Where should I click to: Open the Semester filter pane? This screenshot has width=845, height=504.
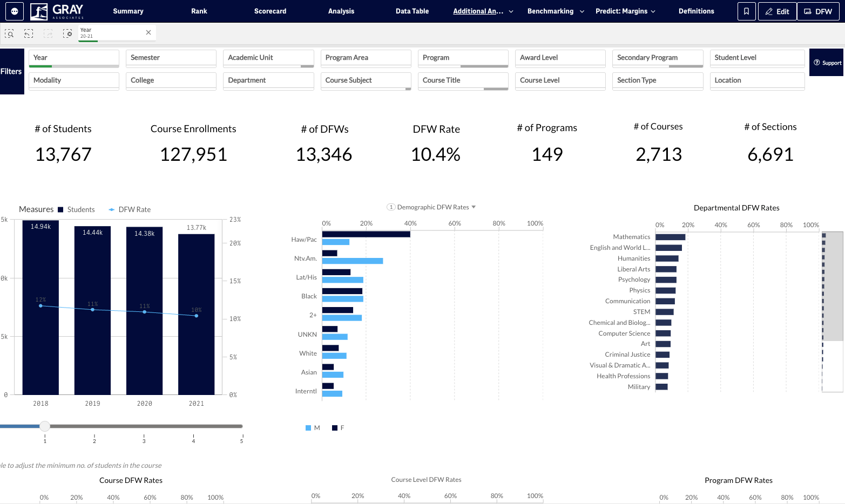tap(171, 58)
